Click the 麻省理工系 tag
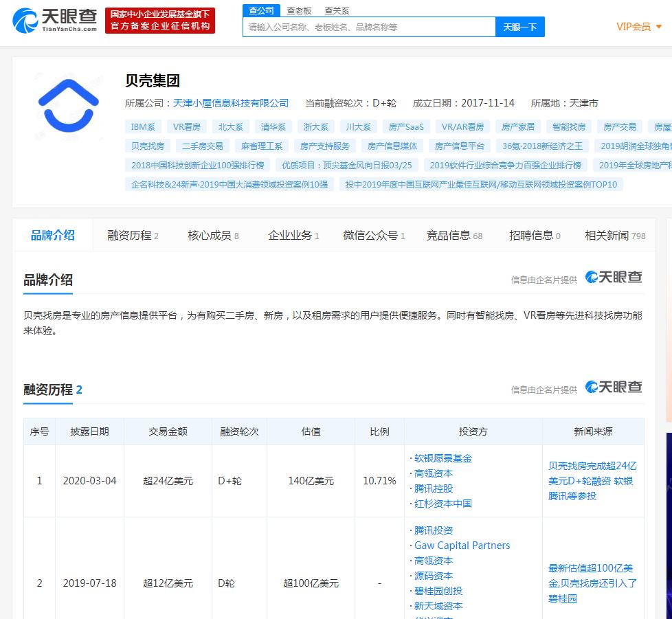Image resolution: width=672 pixels, height=619 pixels. point(261,146)
